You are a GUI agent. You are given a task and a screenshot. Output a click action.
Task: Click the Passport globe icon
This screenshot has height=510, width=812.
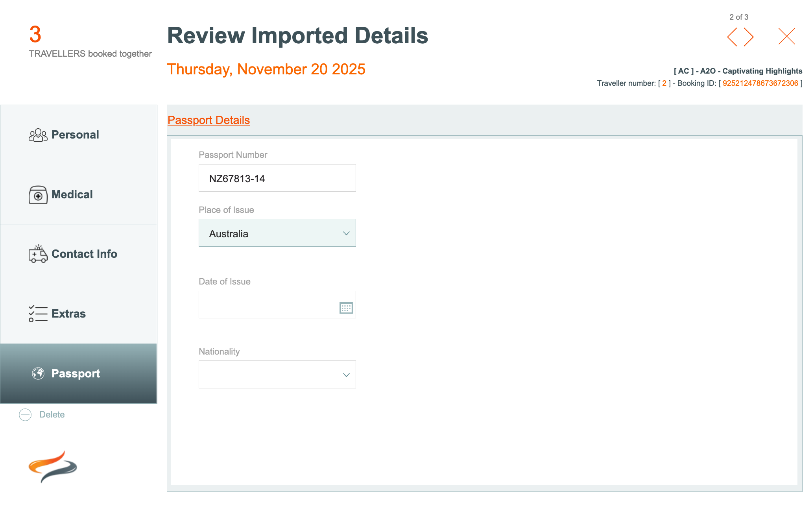coord(38,373)
